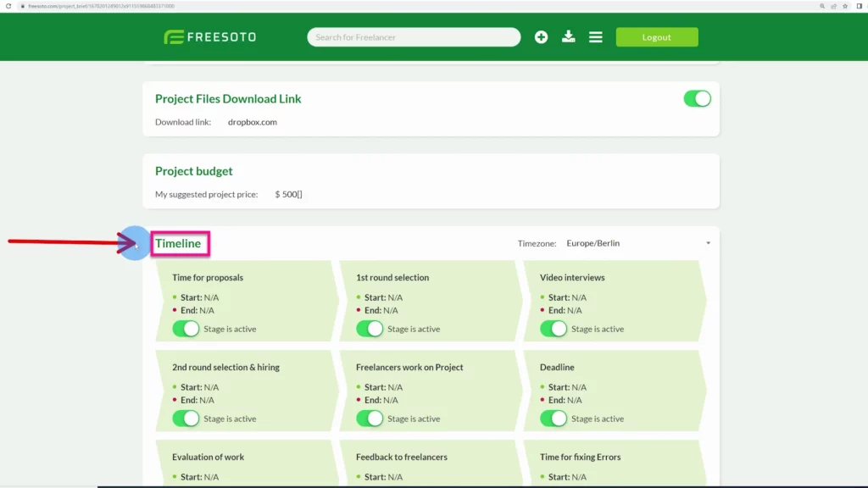Click the Time for fixing Errors title

pos(580,457)
